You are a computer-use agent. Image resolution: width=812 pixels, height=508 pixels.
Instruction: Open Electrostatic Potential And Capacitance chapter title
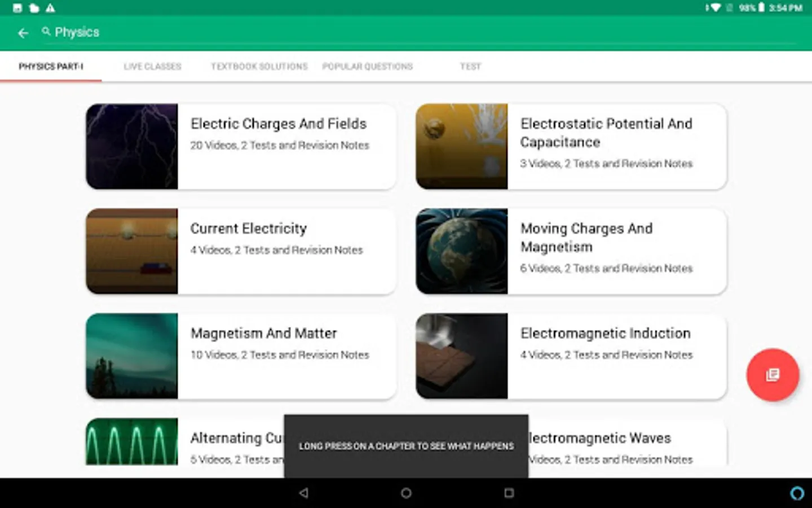point(606,133)
